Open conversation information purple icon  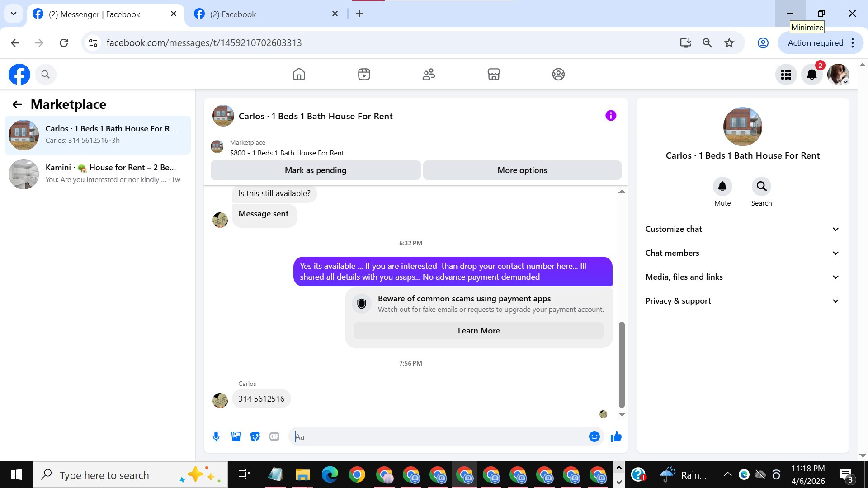tap(611, 116)
